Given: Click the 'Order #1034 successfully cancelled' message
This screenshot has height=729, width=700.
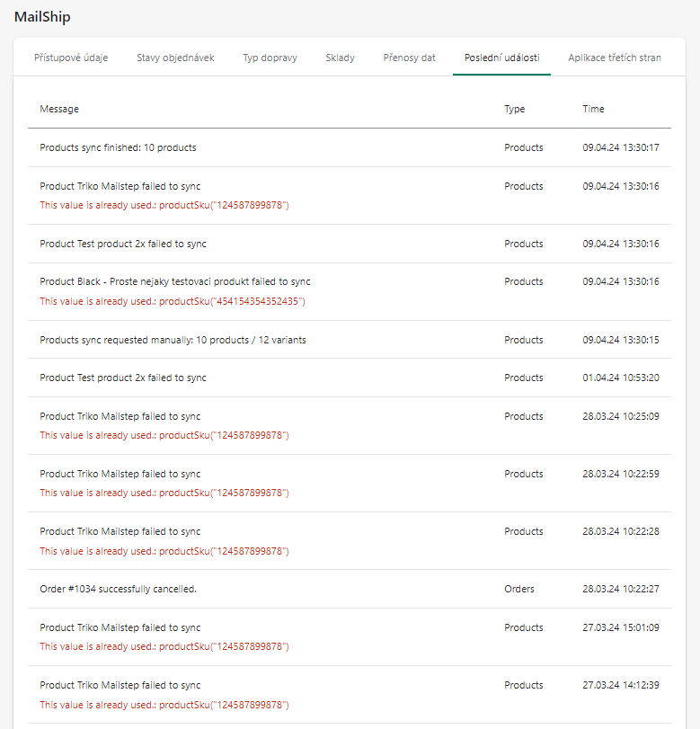Looking at the screenshot, I should click(118, 589).
